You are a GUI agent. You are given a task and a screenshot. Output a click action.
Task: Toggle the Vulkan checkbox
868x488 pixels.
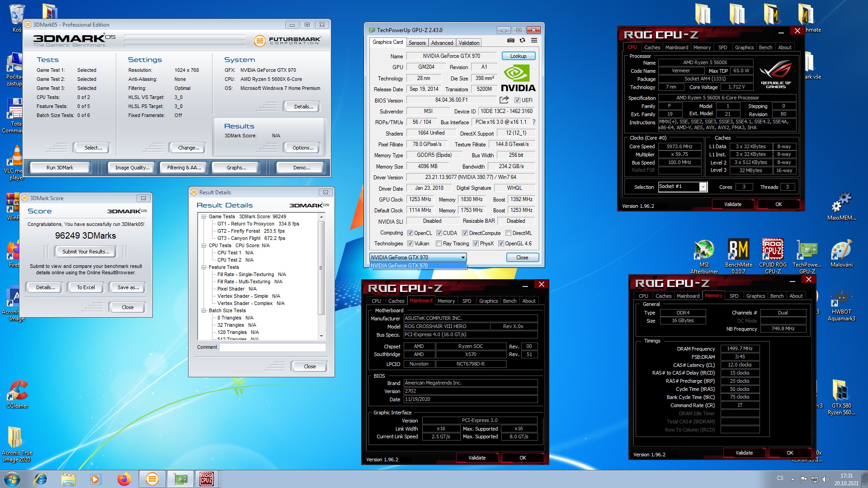click(x=410, y=244)
